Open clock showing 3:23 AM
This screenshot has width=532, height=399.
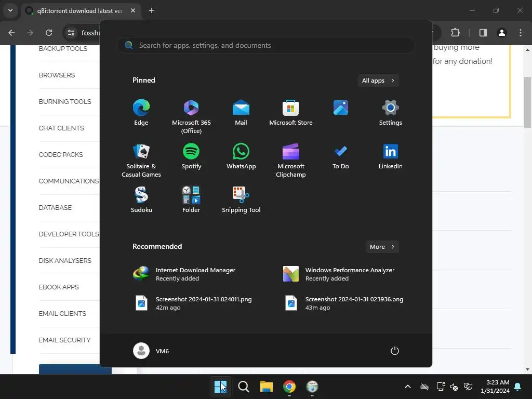[495, 387]
